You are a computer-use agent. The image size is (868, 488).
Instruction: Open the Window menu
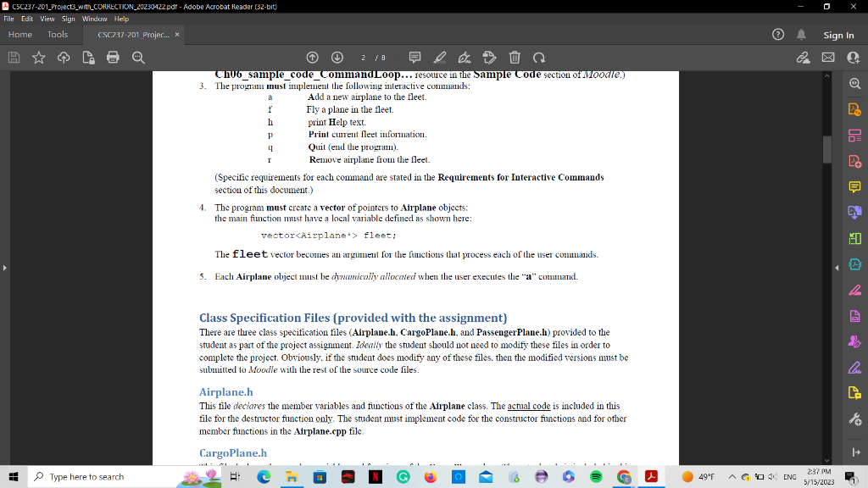pos(95,19)
